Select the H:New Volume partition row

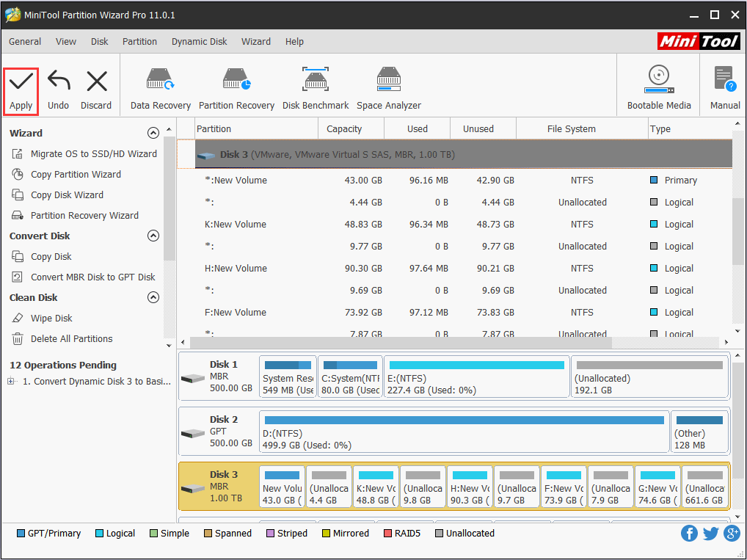click(x=454, y=269)
